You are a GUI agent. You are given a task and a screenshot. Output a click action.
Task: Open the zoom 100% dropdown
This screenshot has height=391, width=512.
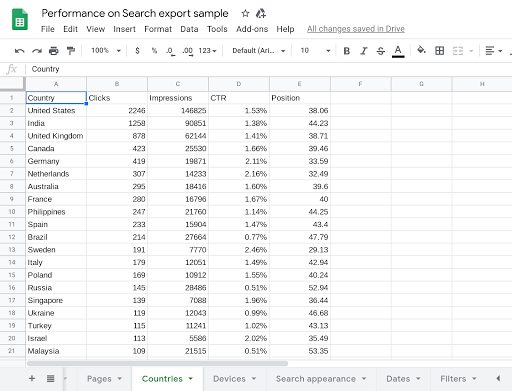(106, 51)
